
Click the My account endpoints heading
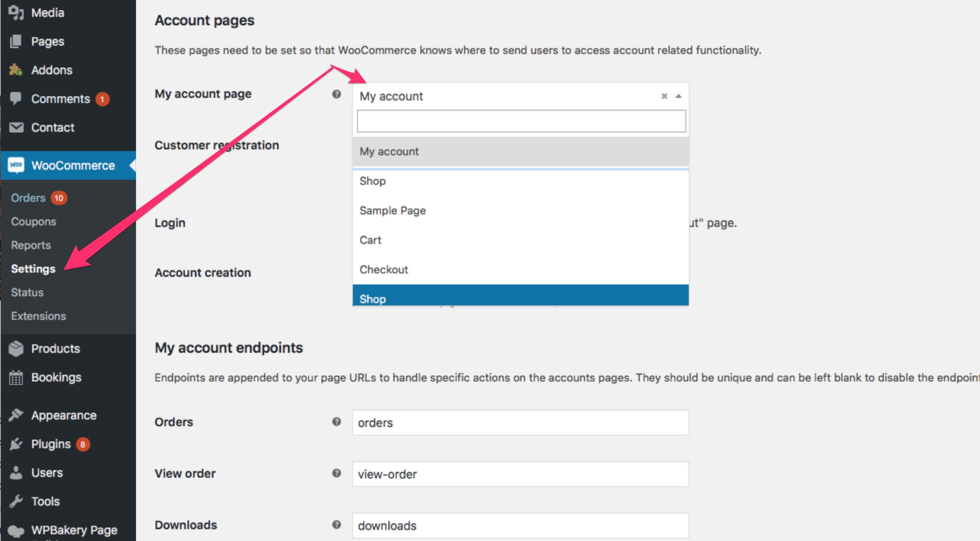229,348
